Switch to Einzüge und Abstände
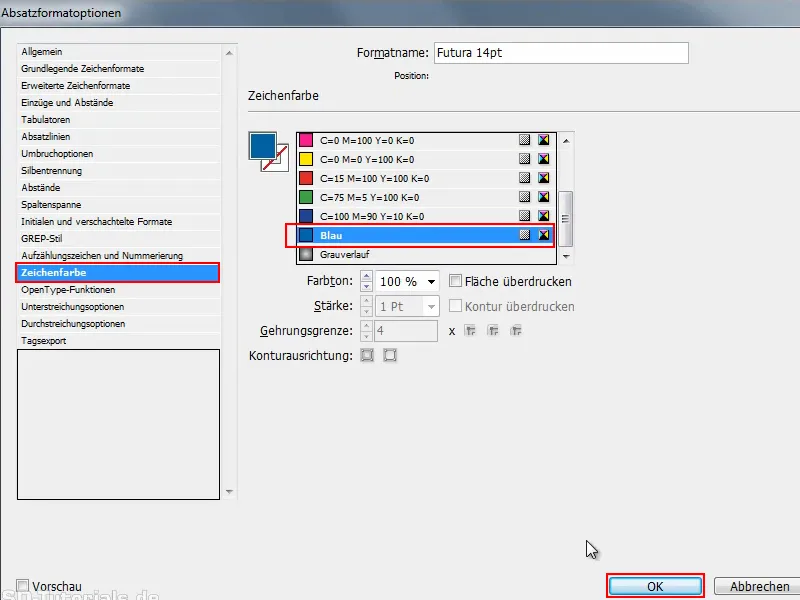 click(118, 103)
